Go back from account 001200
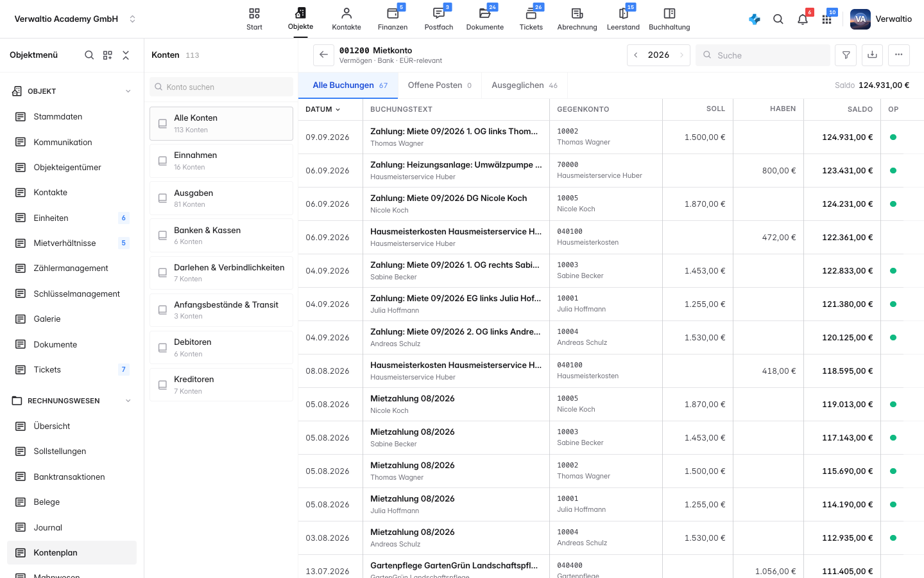Screen dimensions: 924x578 click(x=324, y=55)
